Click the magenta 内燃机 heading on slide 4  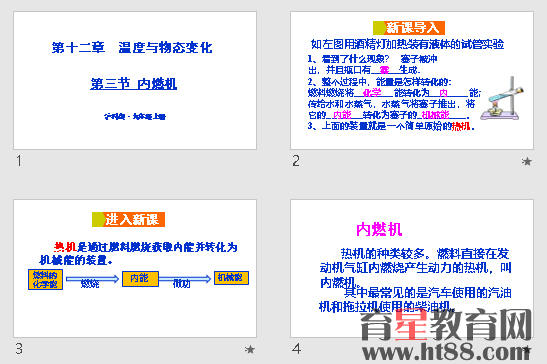coord(379,230)
